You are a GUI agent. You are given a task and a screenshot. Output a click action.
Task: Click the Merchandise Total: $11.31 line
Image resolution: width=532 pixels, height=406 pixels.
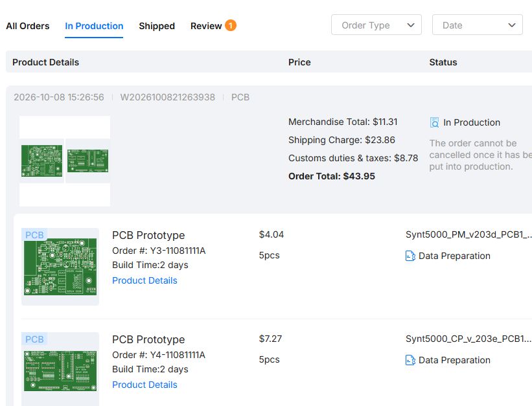343,122
